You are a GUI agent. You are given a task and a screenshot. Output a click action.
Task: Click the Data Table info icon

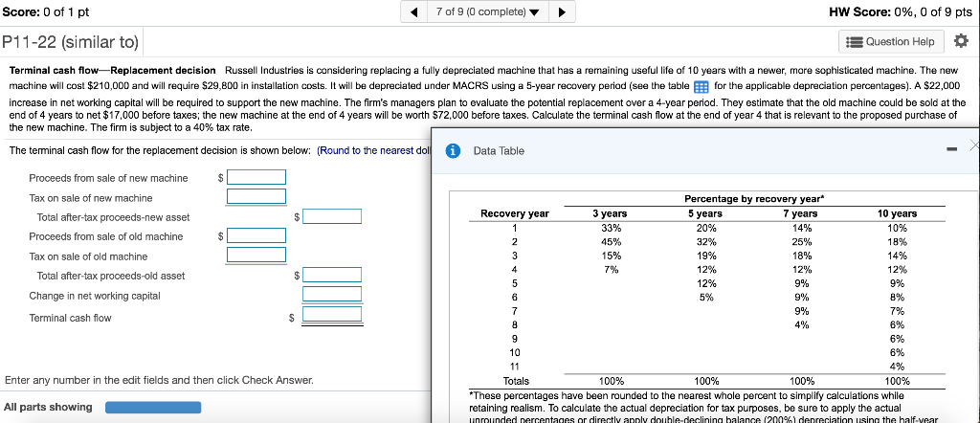click(x=455, y=150)
